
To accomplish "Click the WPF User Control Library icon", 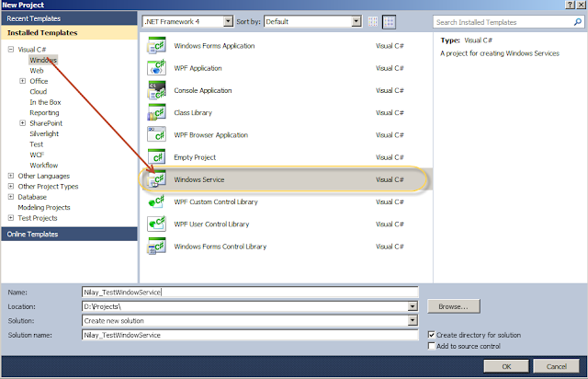I will 157,224.
